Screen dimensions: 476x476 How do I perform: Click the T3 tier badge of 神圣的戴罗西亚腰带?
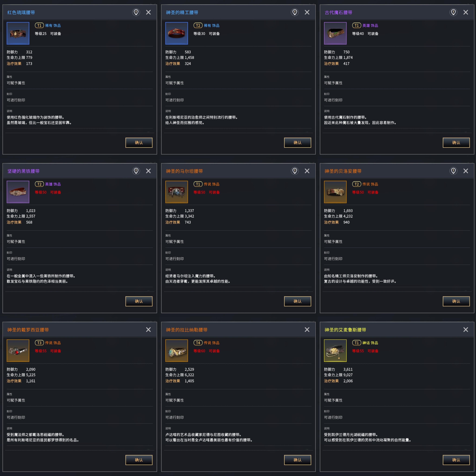(39, 343)
